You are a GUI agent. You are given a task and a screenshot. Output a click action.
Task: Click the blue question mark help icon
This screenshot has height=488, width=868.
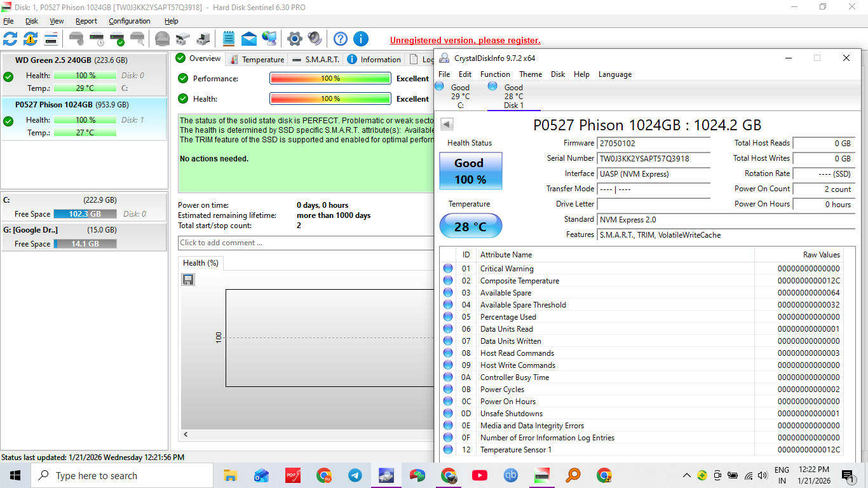(341, 39)
